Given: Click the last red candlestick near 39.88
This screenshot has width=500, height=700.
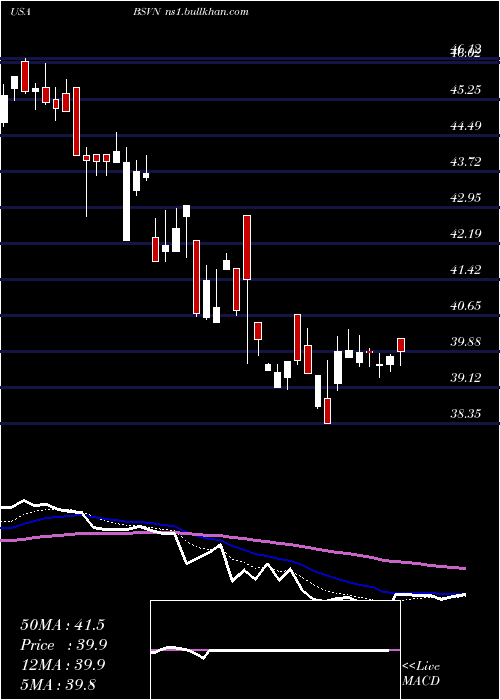Looking at the screenshot, I should (401, 345).
